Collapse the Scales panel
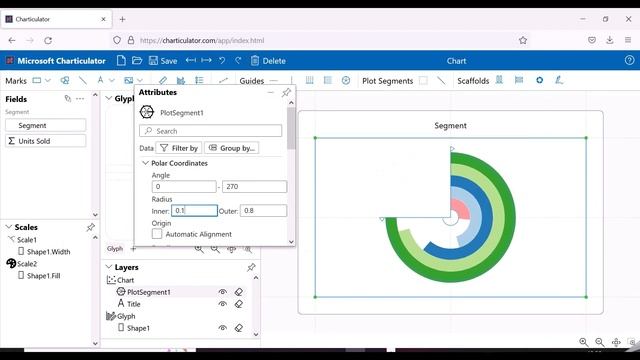This screenshot has height=360, width=640. point(9,227)
